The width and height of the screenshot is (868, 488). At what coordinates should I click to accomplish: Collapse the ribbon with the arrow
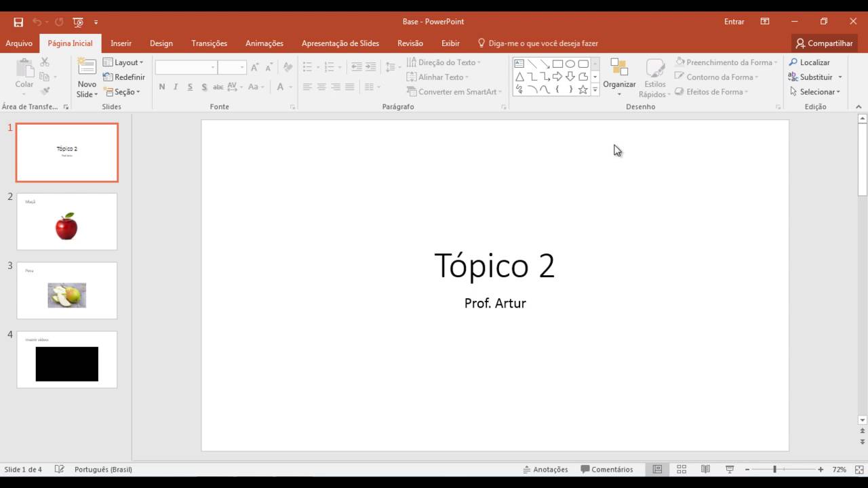[x=859, y=107]
